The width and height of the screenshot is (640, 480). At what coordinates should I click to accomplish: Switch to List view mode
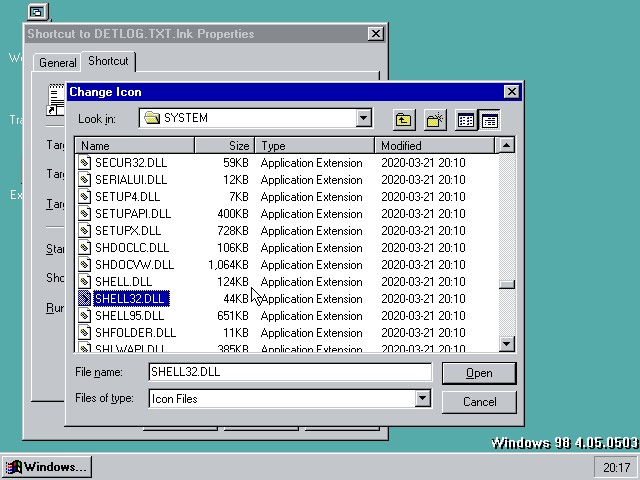click(x=466, y=120)
